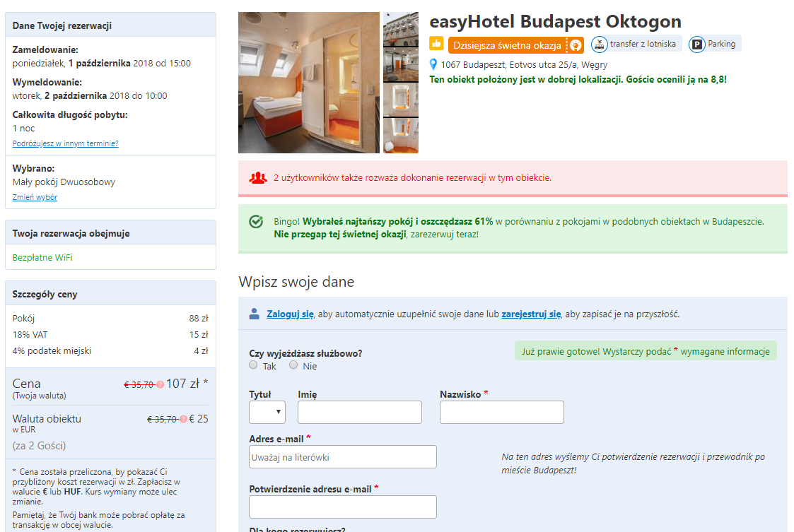Click the Imię input field

click(360, 412)
